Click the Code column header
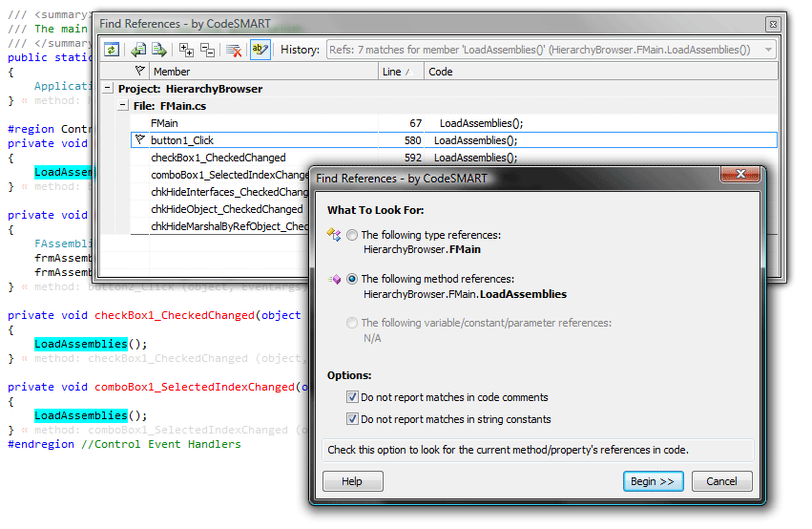The image size is (812, 529). tap(601, 72)
